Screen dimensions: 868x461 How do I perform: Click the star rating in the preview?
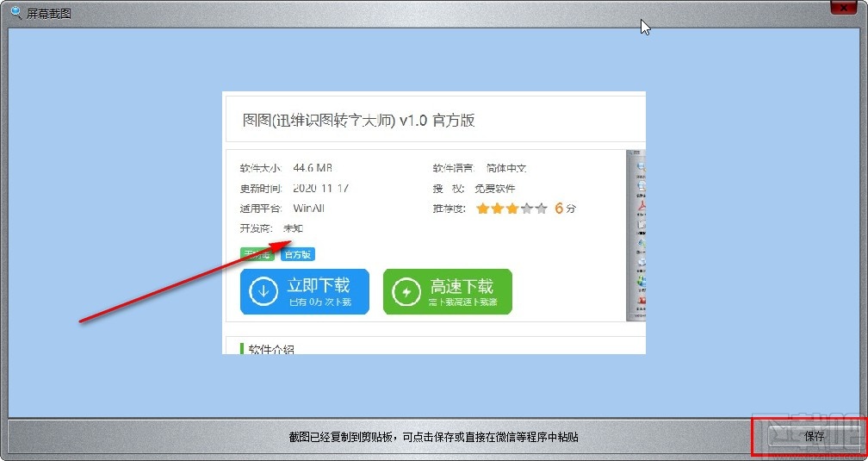(512, 209)
